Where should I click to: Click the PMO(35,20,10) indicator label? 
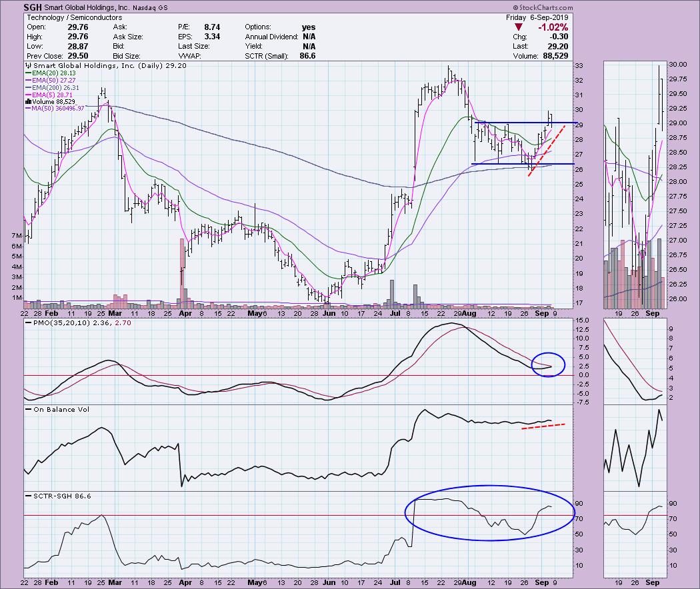(x=56, y=323)
